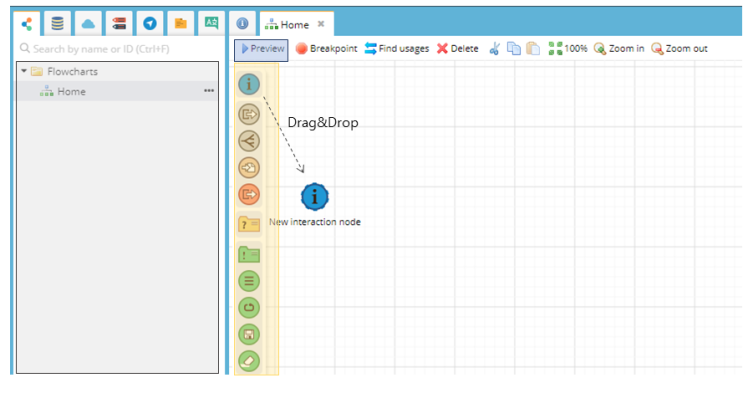This screenshot has height=393, width=743.
Task: Open the green translation icon tab
Action: (x=211, y=24)
